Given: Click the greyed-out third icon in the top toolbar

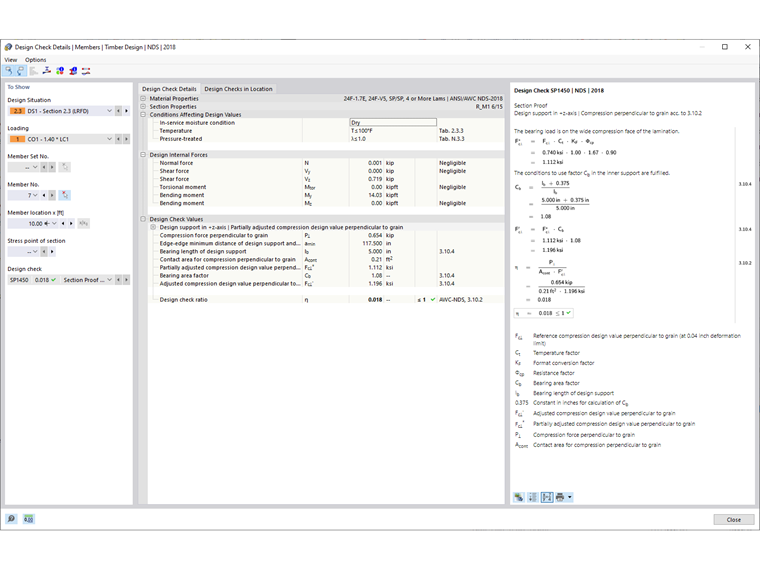Looking at the screenshot, I should (33, 71).
